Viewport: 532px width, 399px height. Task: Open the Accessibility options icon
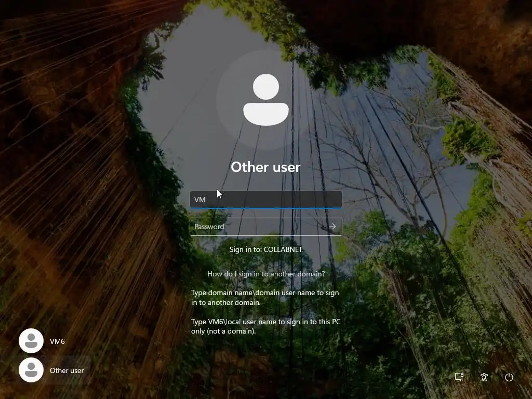click(x=484, y=377)
